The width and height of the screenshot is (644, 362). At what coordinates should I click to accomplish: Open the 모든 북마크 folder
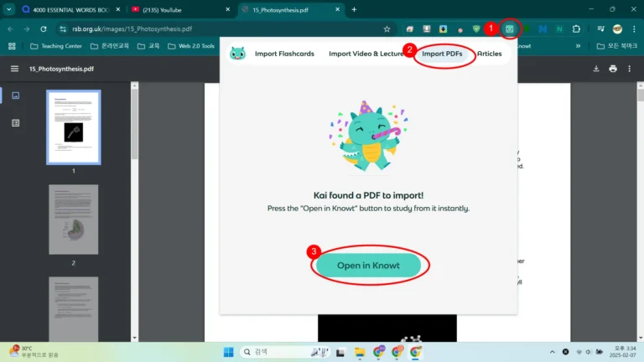pos(617,46)
